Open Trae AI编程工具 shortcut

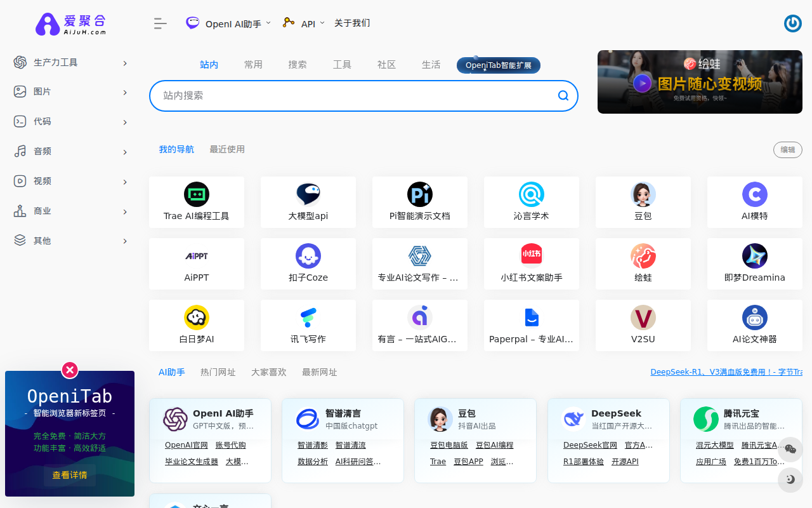tap(197, 202)
